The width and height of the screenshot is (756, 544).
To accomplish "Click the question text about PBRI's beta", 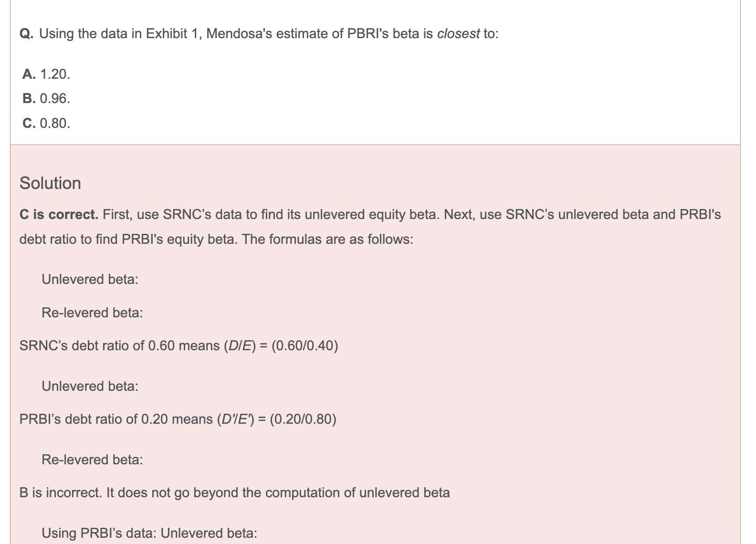I will click(259, 34).
